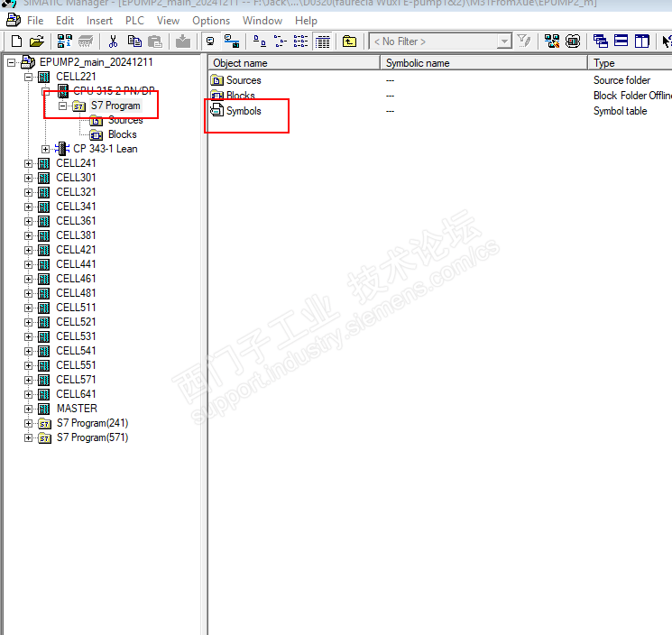This screenshot has width=672, height=635.
Task: Click the Configure Network toolbar icon
Action: point(552,41)
